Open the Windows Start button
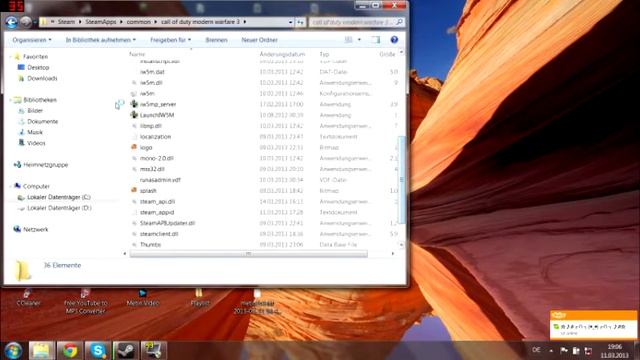This screenshot has width=640, height=360. coord(13,350)
